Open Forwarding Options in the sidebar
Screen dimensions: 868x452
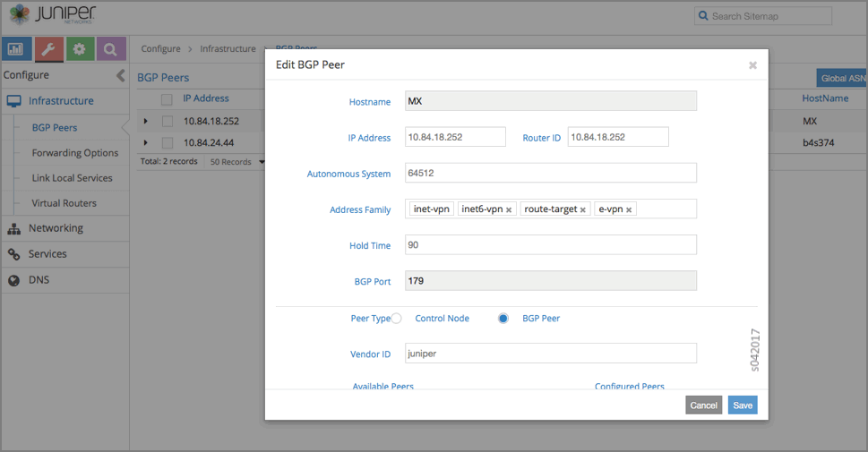(x=74, y=153)
